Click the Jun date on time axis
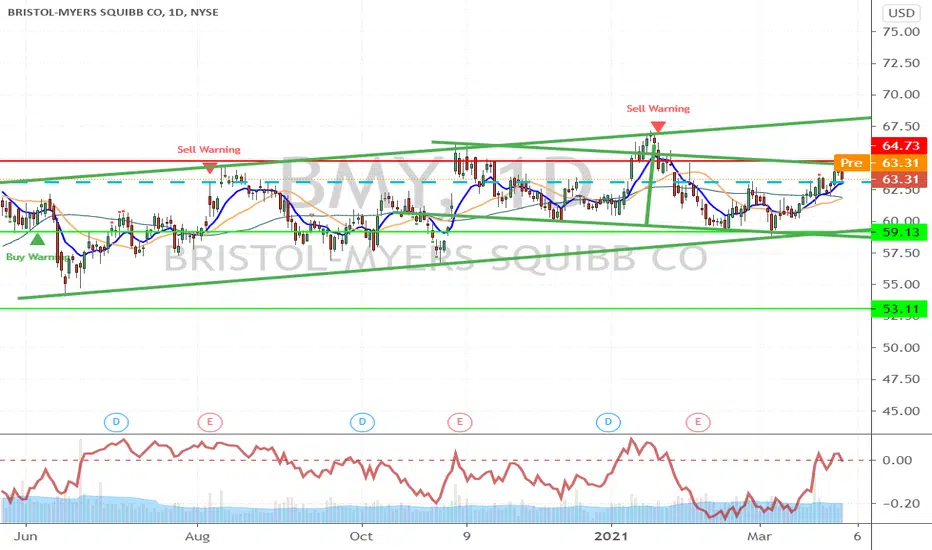The width and height of the screenshot is (932, 550). pos(26,536)
